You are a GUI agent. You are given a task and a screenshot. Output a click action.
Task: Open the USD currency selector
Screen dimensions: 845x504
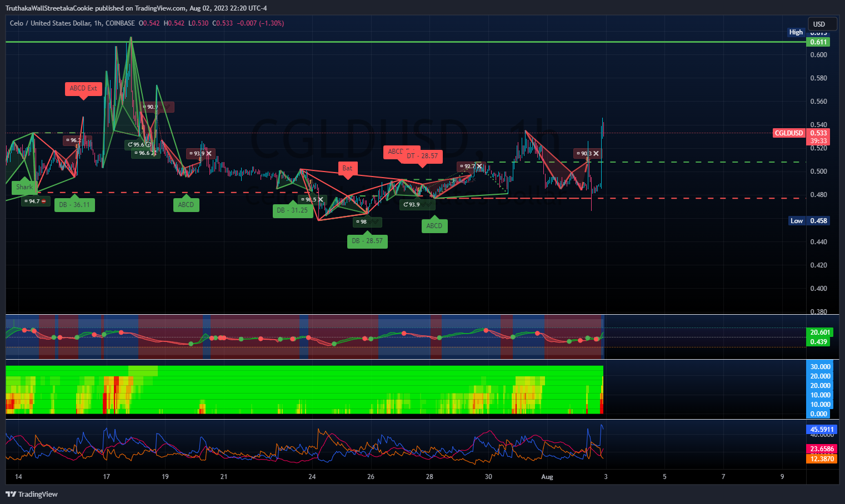point(822,24)
